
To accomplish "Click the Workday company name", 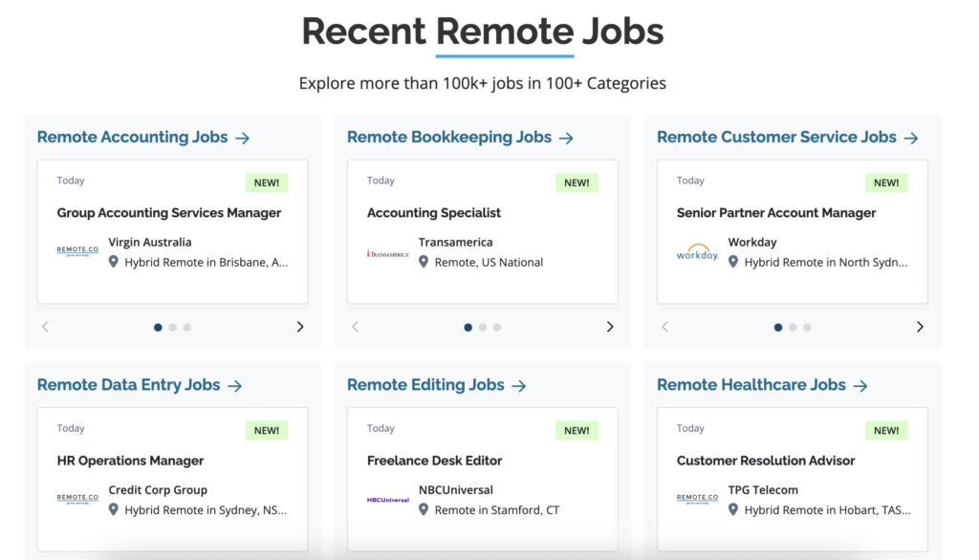I will (752, 242).
